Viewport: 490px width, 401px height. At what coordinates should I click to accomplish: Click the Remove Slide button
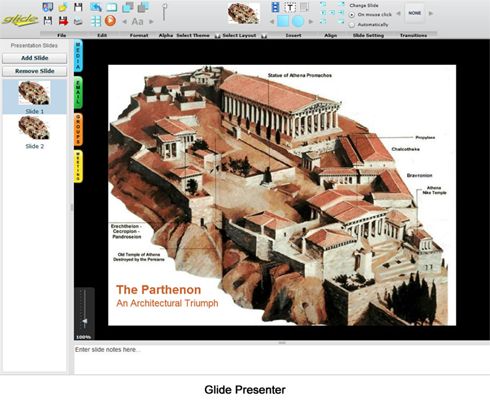34,71
